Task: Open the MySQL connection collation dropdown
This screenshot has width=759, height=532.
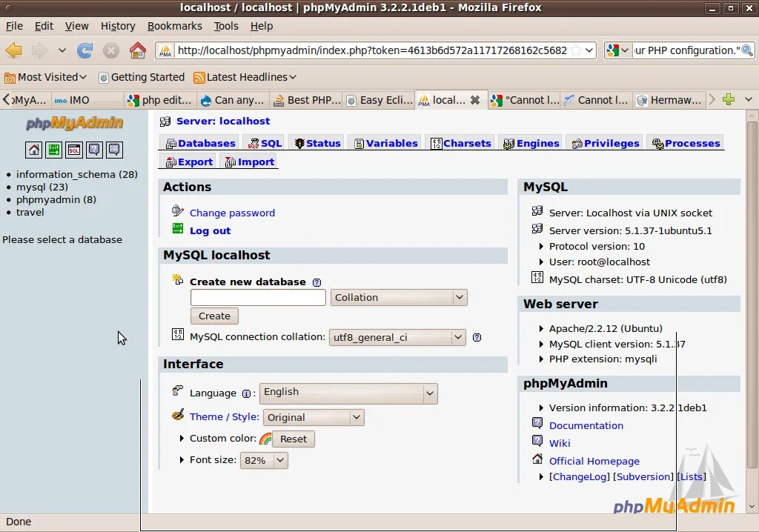Action: pyautogui.click(x=397, y=337)
